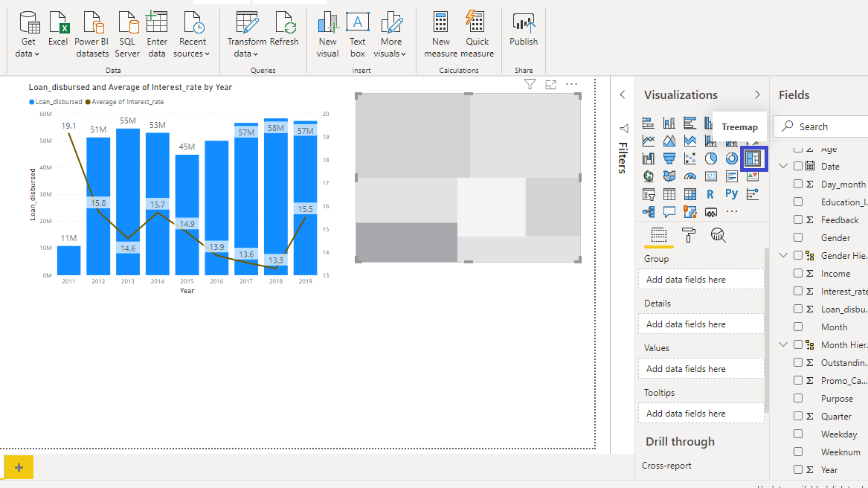
Task: Open Focus mode on the chart visual
Action: pyautogui.click(x=551, y=84)
